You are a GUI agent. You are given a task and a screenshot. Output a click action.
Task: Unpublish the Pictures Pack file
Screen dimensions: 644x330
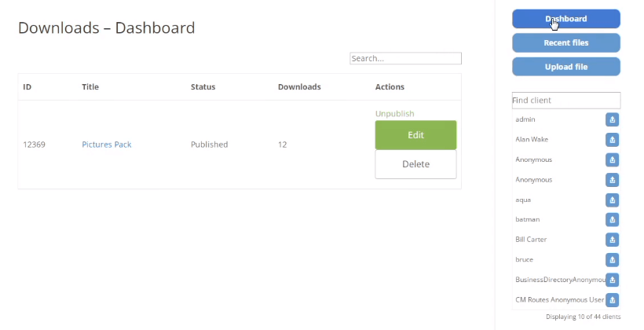(x=394, y=114)
